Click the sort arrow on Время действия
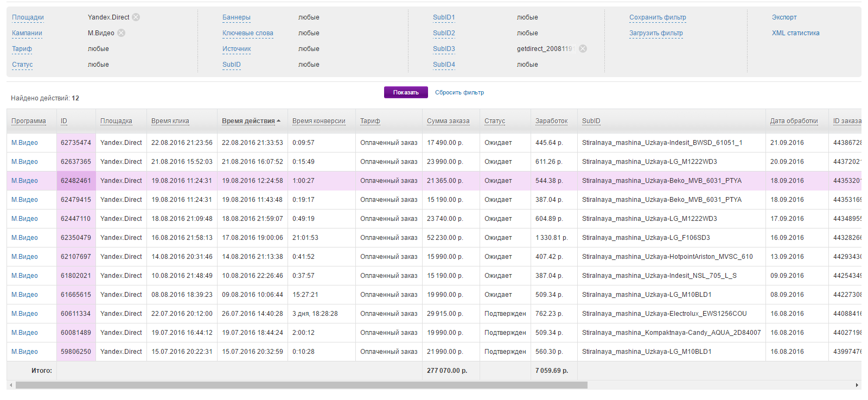The width and height of the screenshot is (868, 400). (279, 121)
